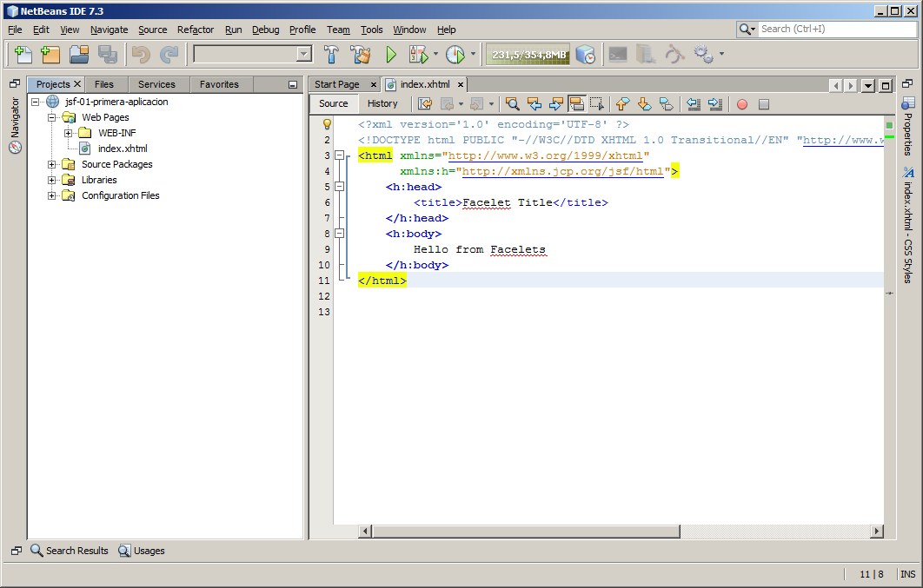Start macro recording with red circle icon
The width and height of the screenshot is (923, 588).
(742, 104)
